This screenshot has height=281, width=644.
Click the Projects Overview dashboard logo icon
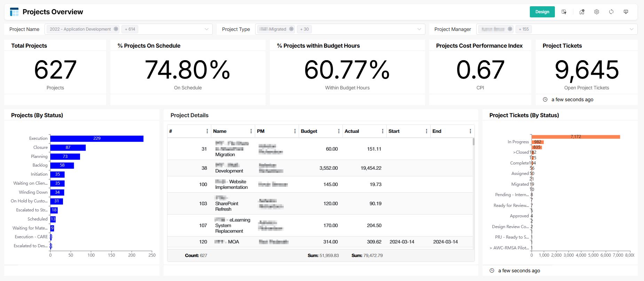(x=14, y=12)
